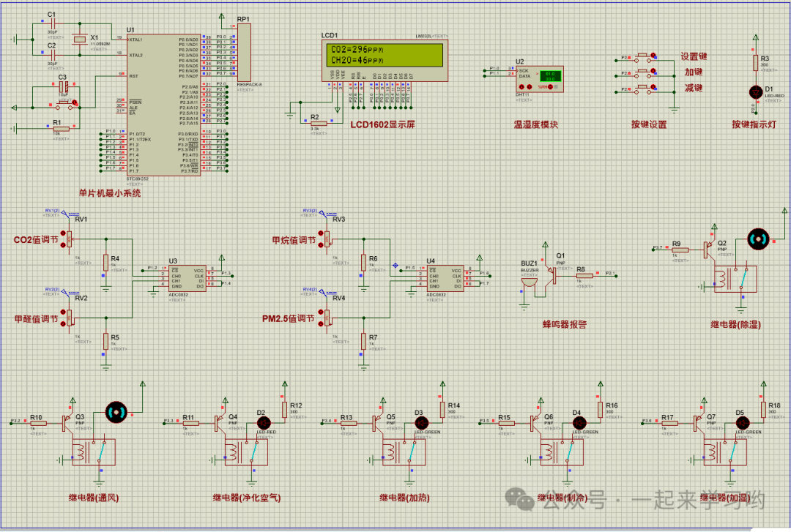Select resistor R1 in reset circuit
Viewport: 791px width, 532px height.
tap(61, 129)
